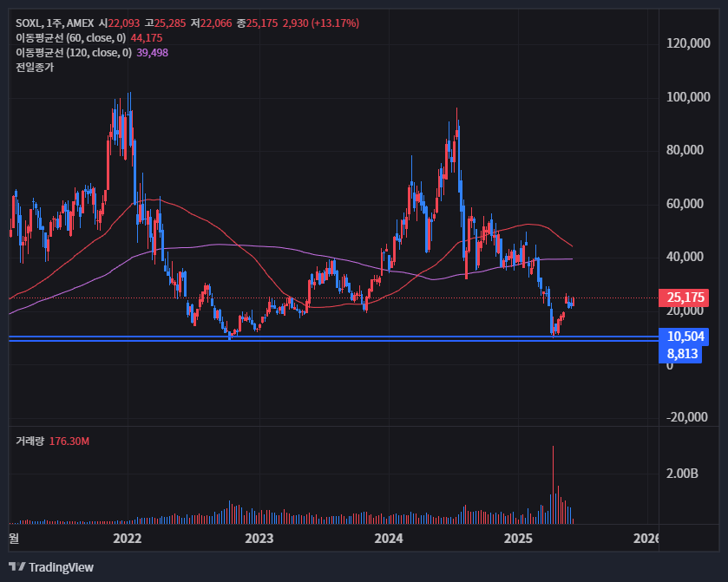The image size is (728, 582).
Task: Click the 2023 label on time axis
Action: 259,539
